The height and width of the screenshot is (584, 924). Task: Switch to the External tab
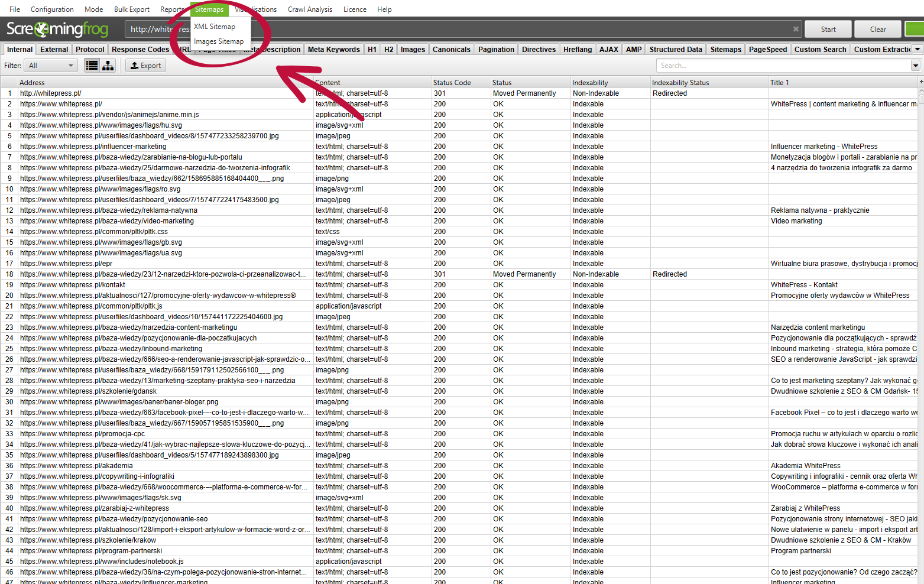54,49
